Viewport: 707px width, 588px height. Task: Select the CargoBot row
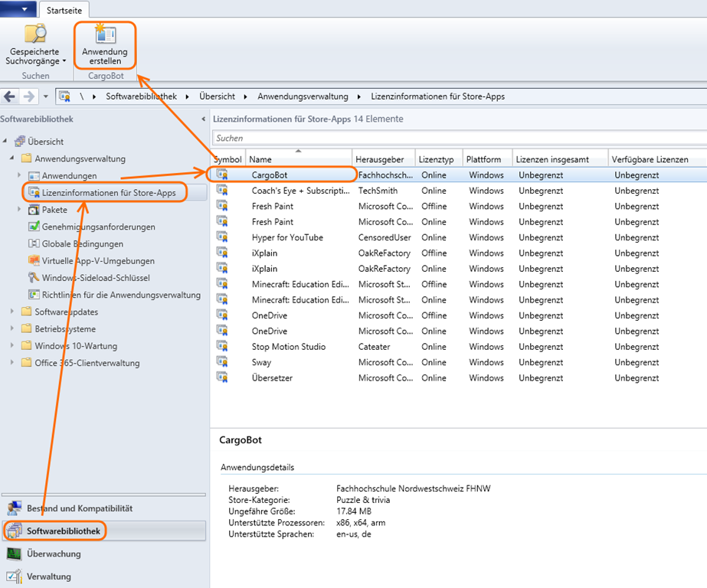pyautogui.click(x=270, y=175)
